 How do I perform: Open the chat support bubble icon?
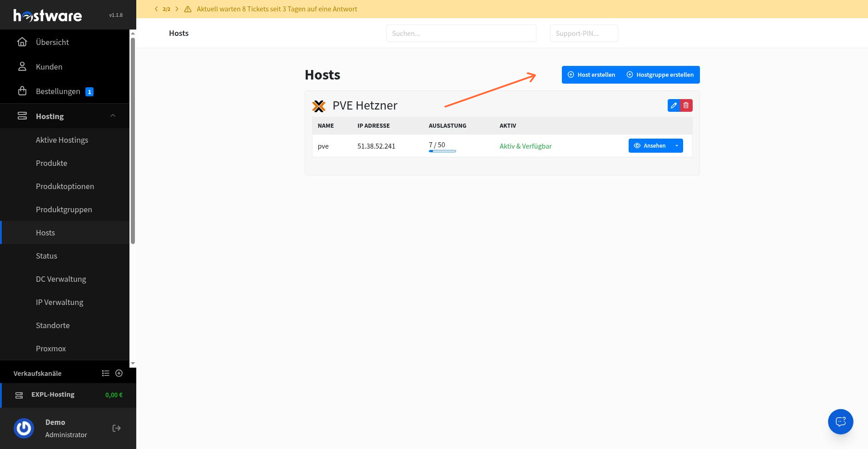(x=840, y=422)
